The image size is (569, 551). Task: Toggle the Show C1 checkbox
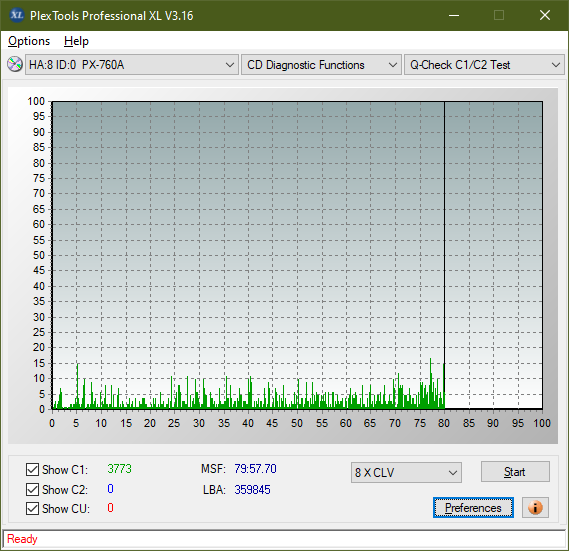pyautogui.click(x=32, y=469)
